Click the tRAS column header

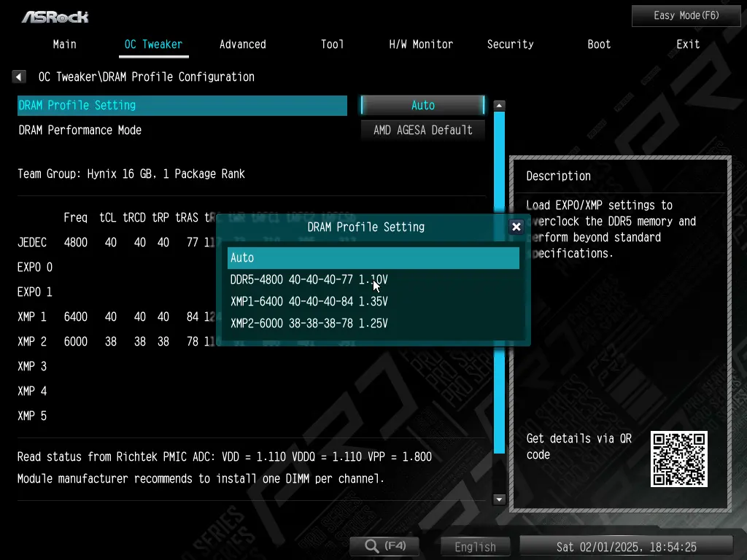[187, 217]
